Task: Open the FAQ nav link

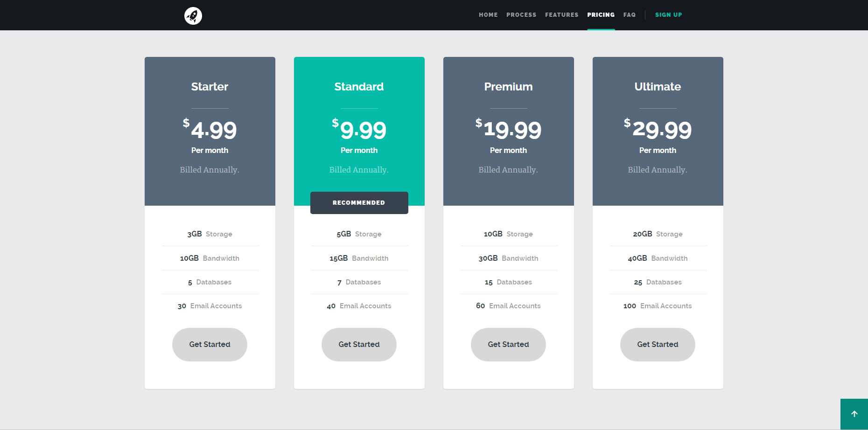Action: pos(629,15)
